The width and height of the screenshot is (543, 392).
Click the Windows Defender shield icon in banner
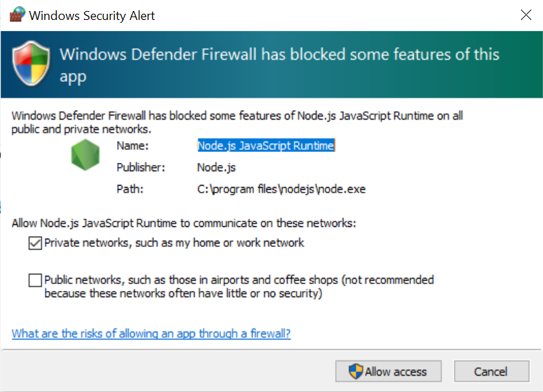(31, 63)
